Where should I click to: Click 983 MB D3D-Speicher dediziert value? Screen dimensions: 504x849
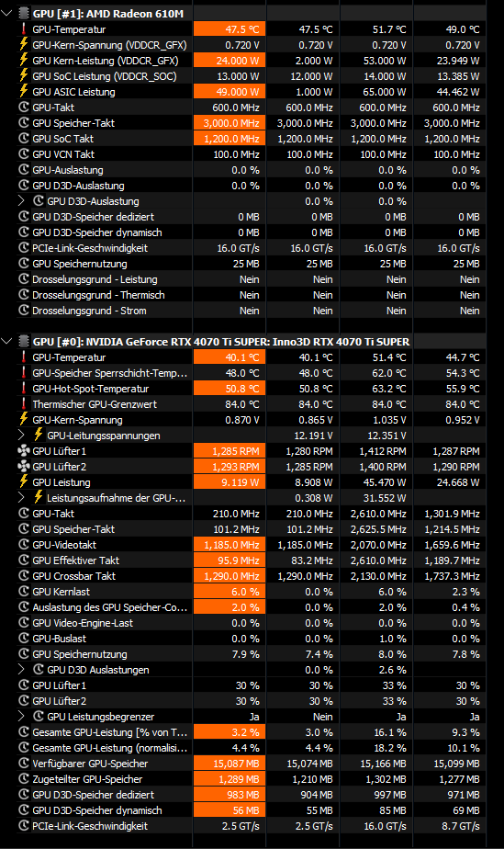[230, 795]
